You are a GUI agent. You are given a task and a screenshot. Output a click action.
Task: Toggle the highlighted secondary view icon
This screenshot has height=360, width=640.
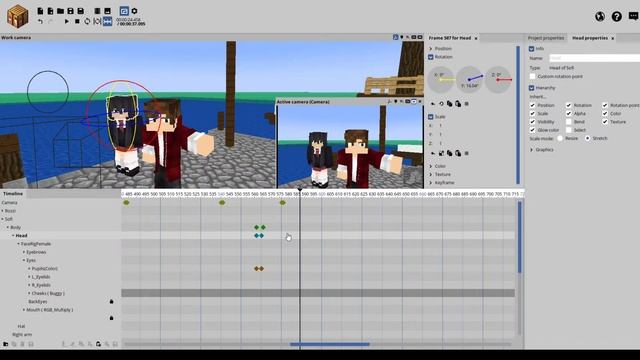124,11
